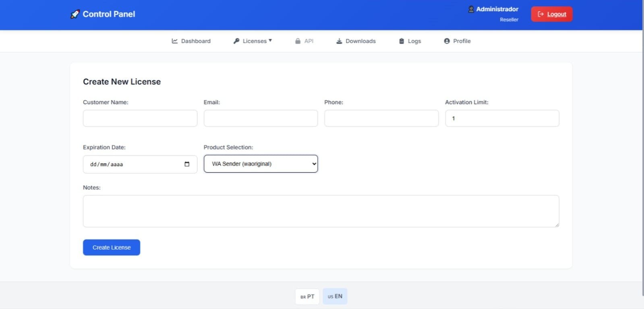This screenshot has height=309, width=644.
Task: Switch language to English (EN)
Action: [335, 297]
